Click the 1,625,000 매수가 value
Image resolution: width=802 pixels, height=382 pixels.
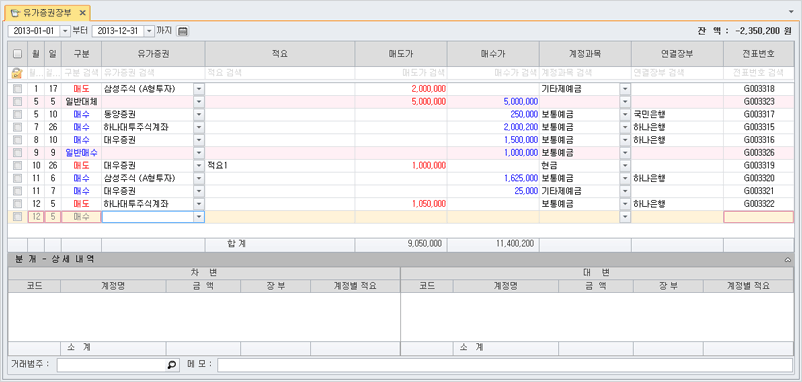pos(520,178)
